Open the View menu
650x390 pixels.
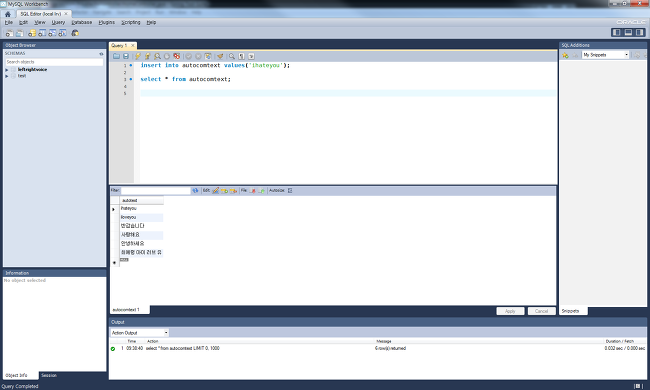coord(40,22)
